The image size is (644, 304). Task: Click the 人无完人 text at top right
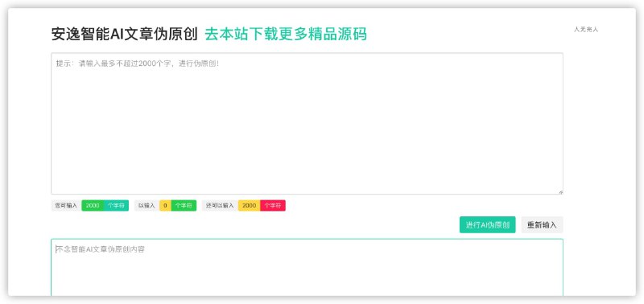[x=586, y=30]
